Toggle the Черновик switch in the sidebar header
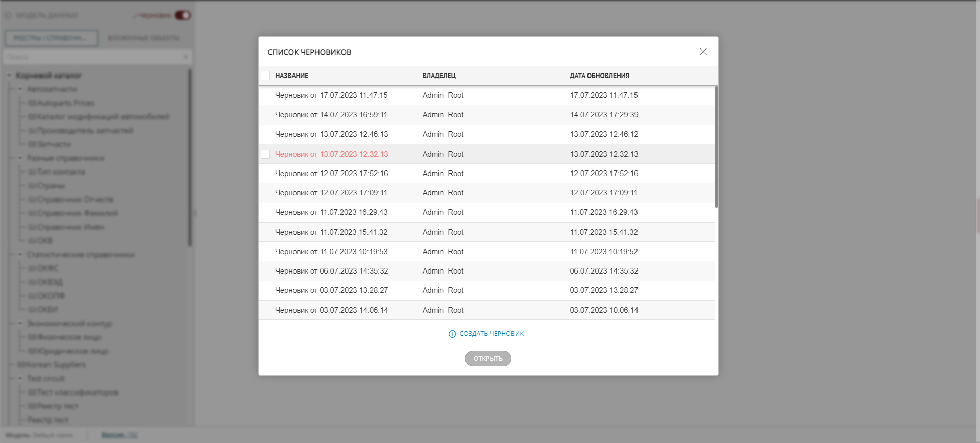 click(182, 15)
